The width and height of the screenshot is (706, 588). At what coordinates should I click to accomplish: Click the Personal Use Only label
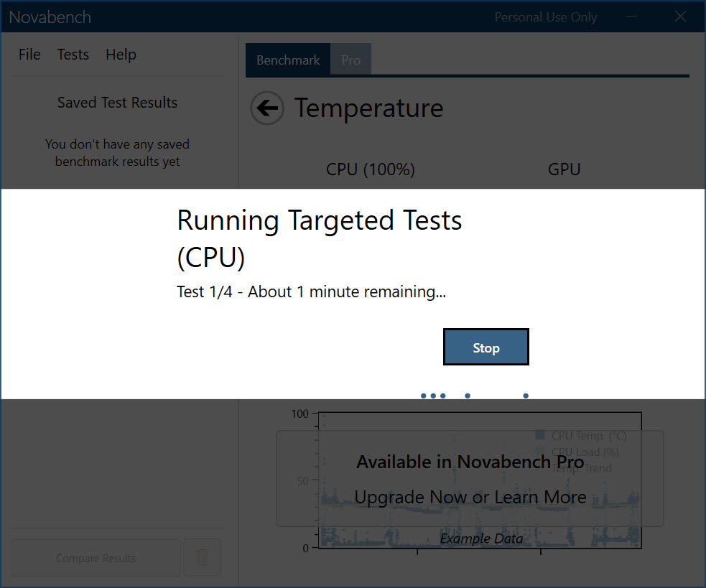coord(546,17)
